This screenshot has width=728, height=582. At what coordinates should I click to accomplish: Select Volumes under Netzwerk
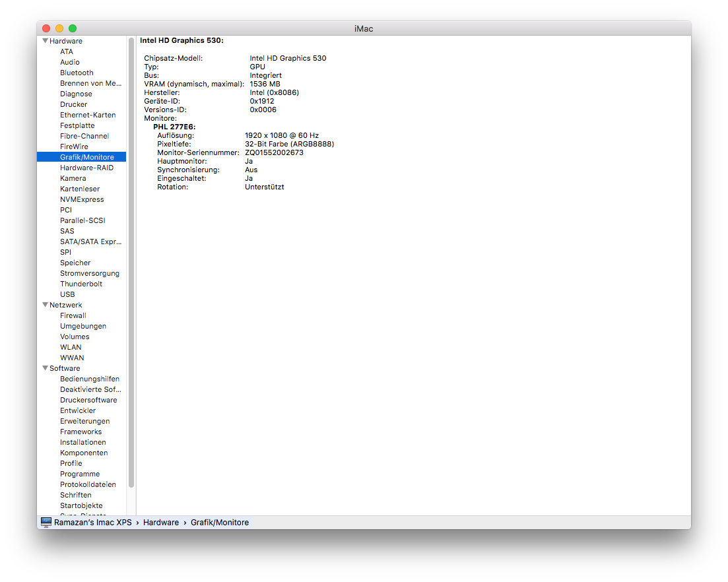coord(75,337)
